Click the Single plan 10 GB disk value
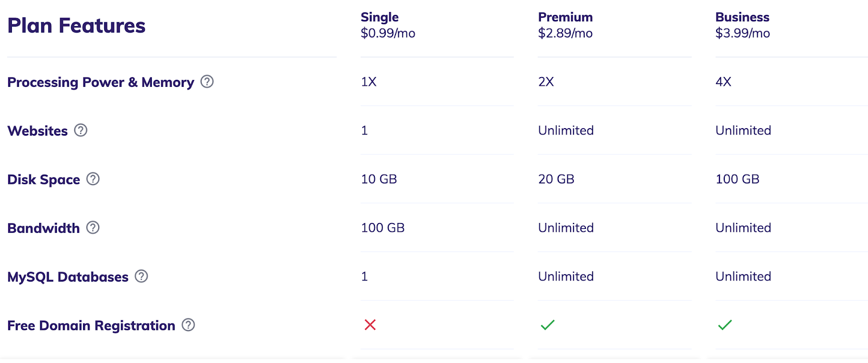 point(379,179)
